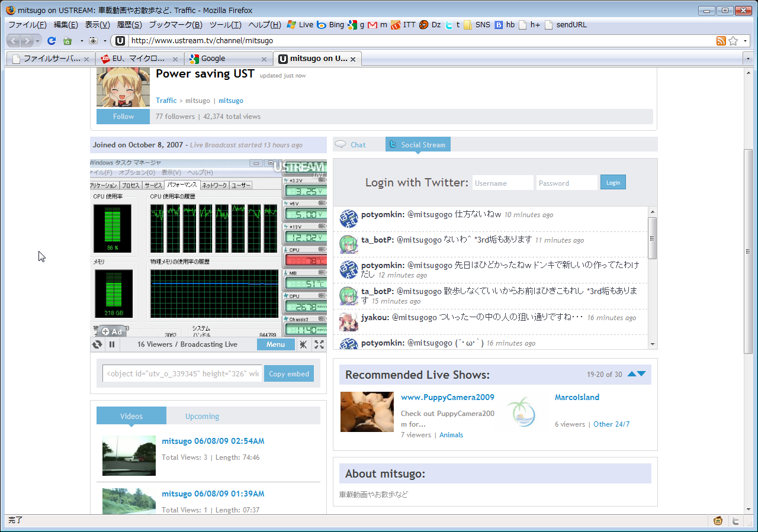Open the 履歴(S) menu

pos(129,25)
